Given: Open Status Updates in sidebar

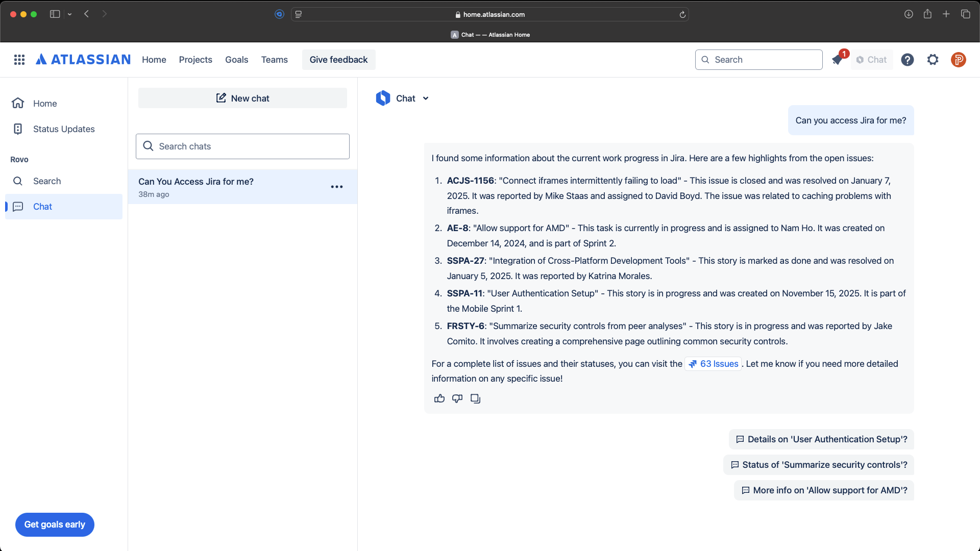Looking at the screenshot, I should pyautogui.click(x=64, y=129).
